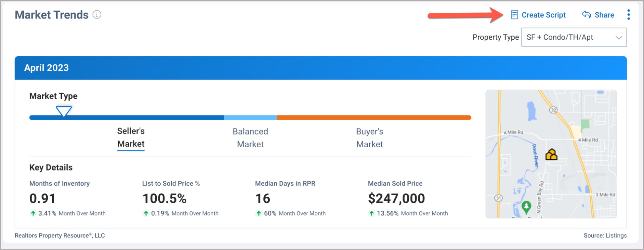The image size is (644, 250).
Task: Click the Route 32 shield on map
Action: [x=553, y=110]
